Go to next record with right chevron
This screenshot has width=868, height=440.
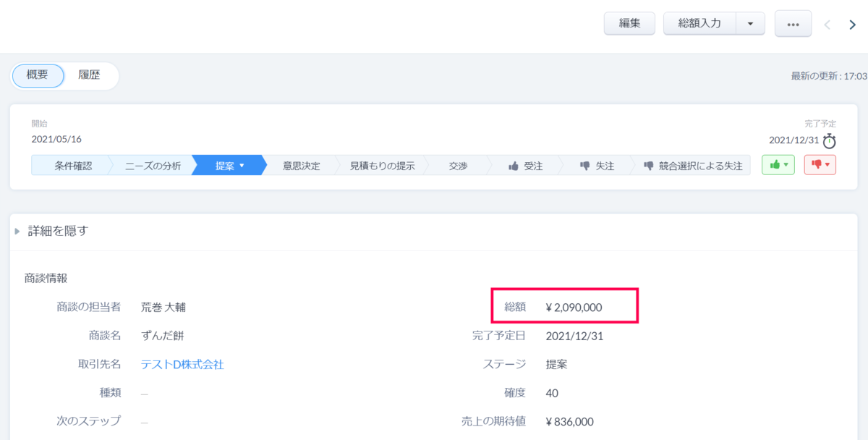pyautogui.click(x=852, y=24)
